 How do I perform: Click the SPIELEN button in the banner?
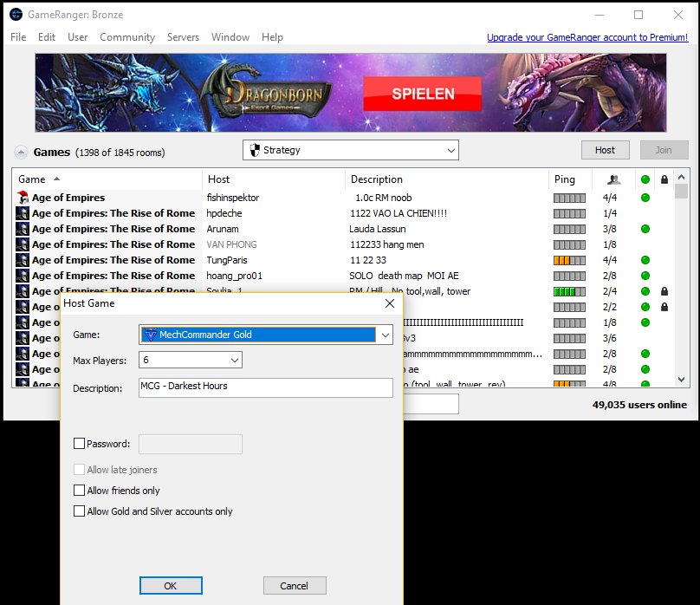[x=422, y=94]
